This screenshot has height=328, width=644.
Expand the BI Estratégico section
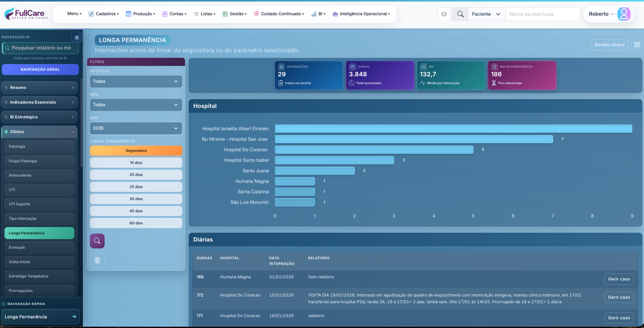coord(39,117)
